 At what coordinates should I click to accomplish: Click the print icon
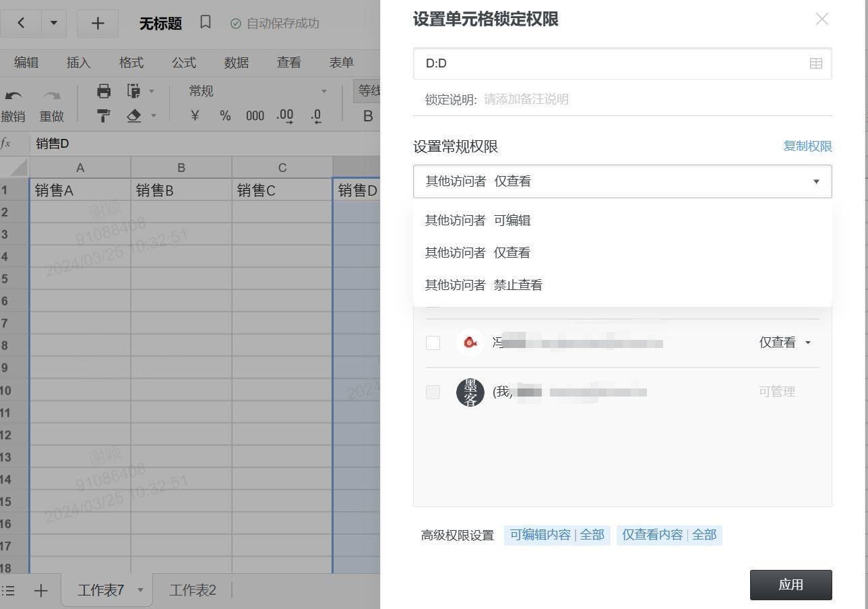tap(102, 91)
